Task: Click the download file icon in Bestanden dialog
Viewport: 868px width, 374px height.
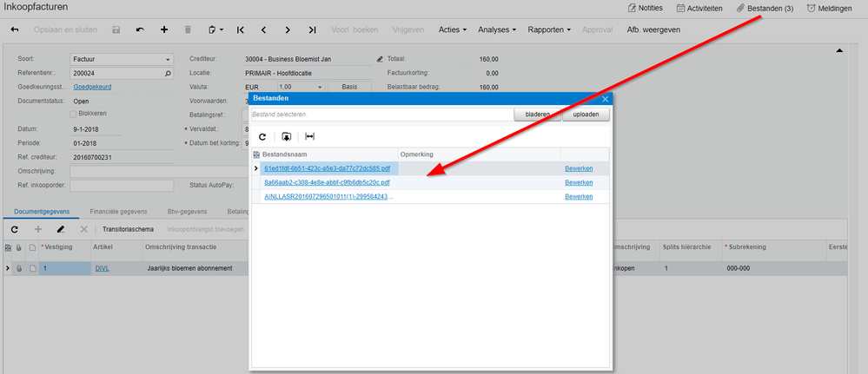Action: point(286,137)
